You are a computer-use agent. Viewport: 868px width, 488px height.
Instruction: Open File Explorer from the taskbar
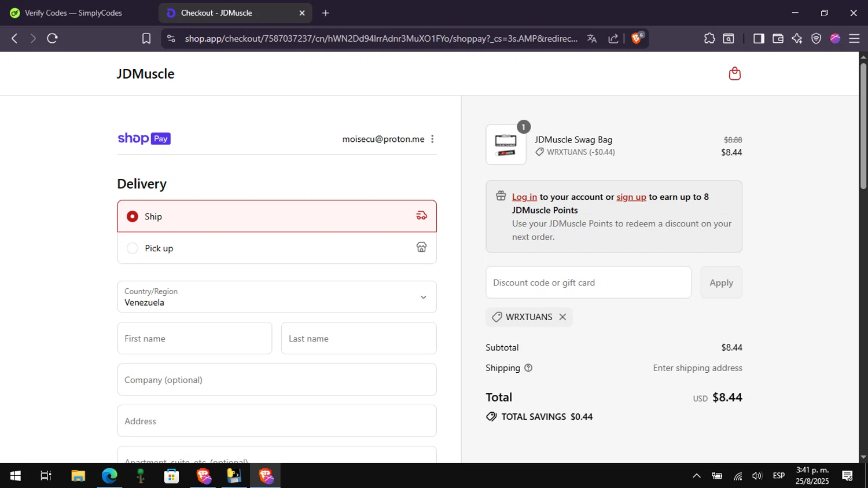78,476
